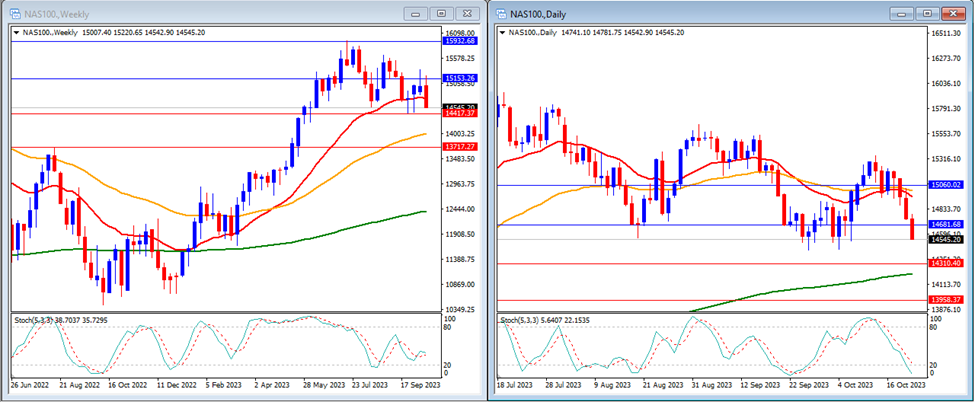This screenshot has height=402, width=975.
Task: Click the 13876.10 value on Daily price axis
Action: point(946,309)
